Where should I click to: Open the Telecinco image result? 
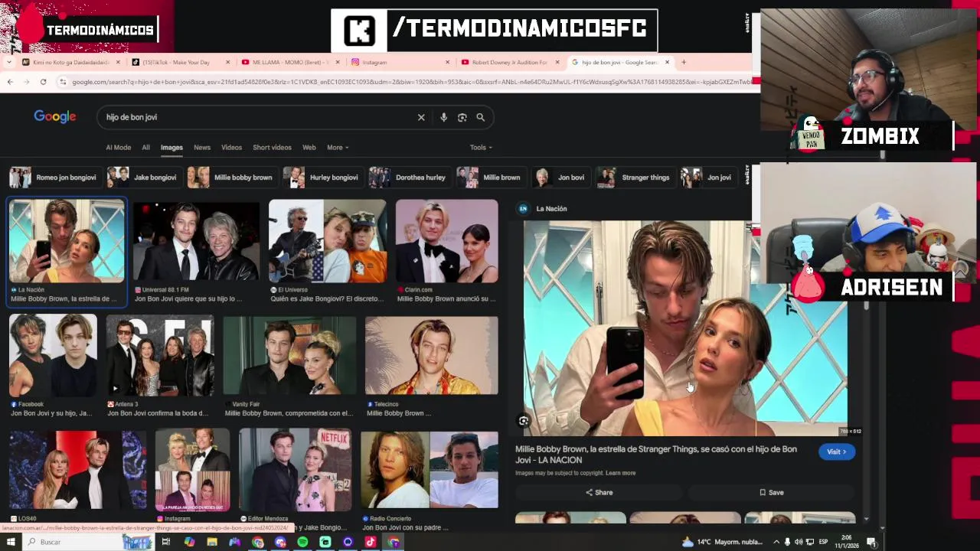[x=431, y=356]
